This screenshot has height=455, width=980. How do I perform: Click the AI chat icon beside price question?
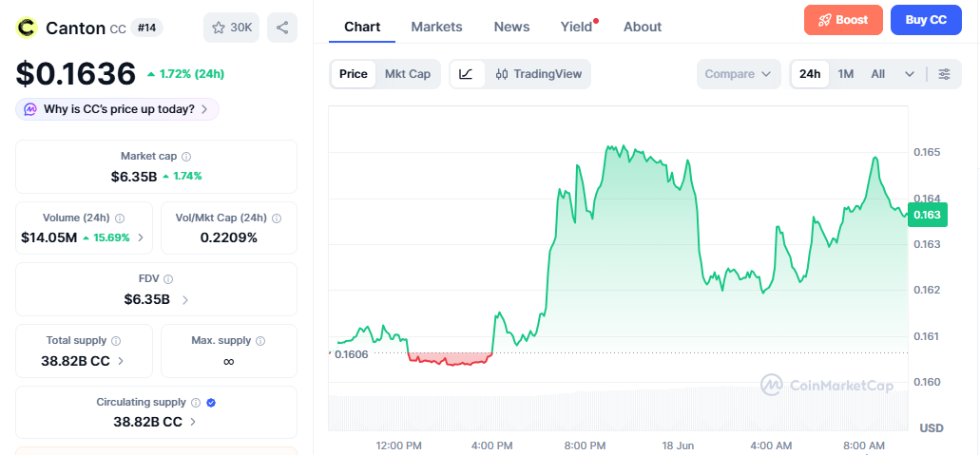pyautogui.click(x=30, y=109)
